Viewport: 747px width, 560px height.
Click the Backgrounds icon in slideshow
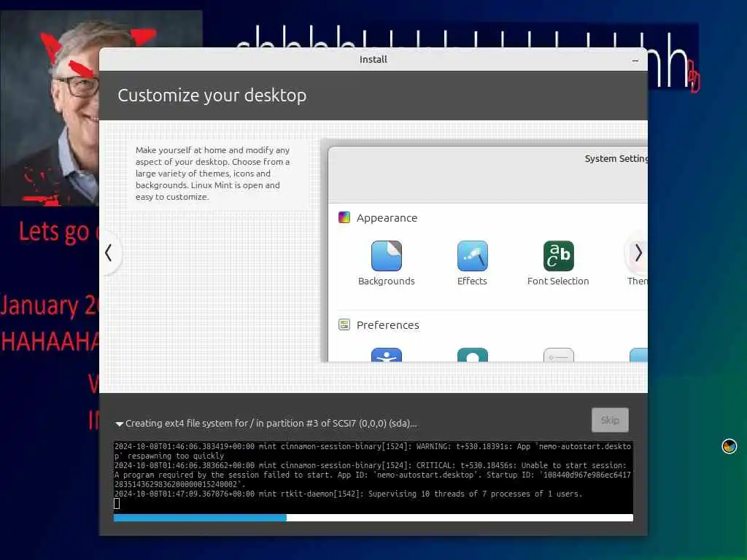click(387, 256)
